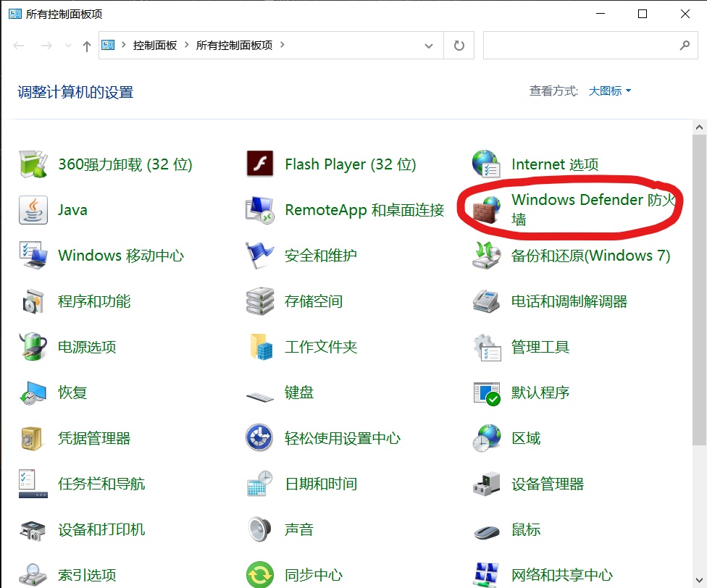Open the 备份和还原(Windows 7) icon
The height and width of the screenshot is (588, 707).
(487, 256)
